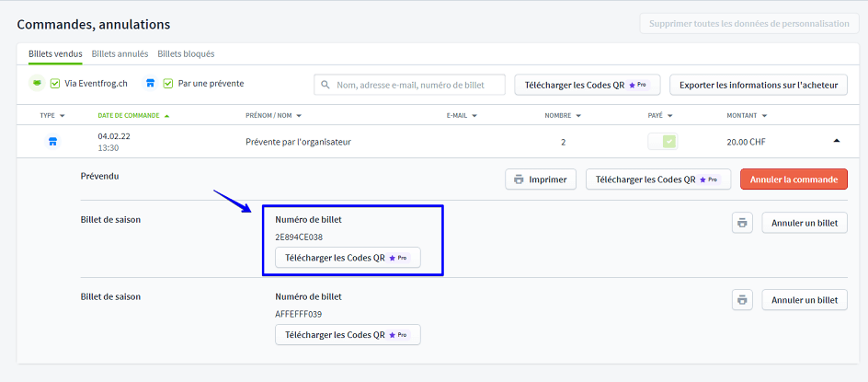Cancel the ticket AFFEFFF039 with Annuler un billet

[x=805, y=300]
